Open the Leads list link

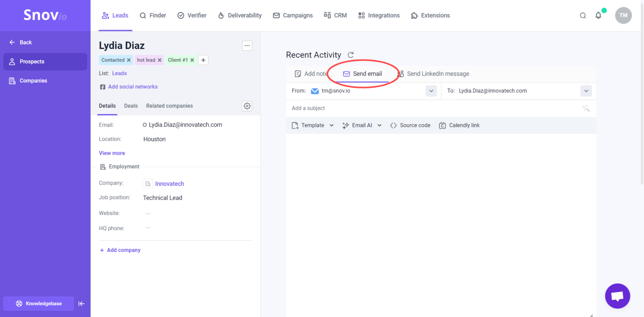tap(119, 73)
